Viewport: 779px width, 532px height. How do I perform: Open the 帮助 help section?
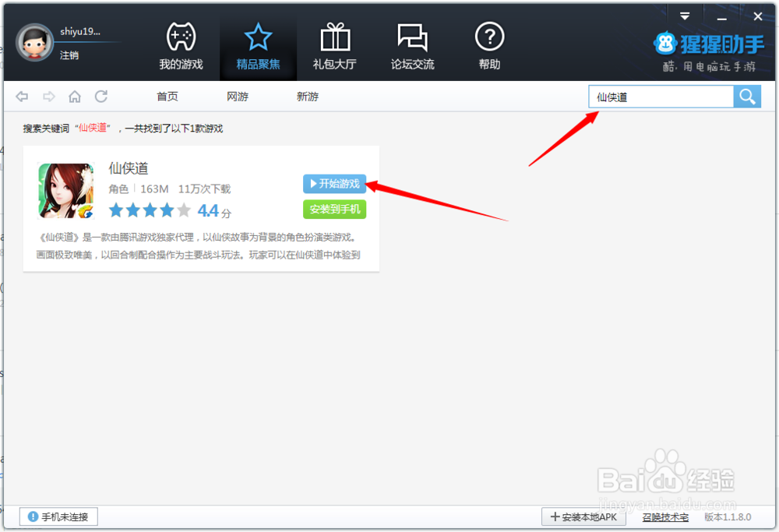click(x=489, y=46)
